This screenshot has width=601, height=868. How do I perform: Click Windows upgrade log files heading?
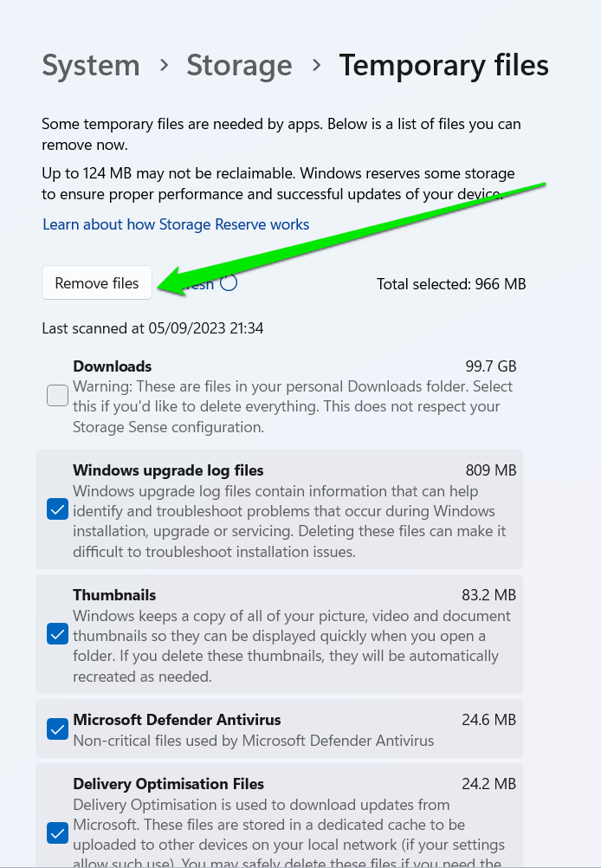pyautogui.click(x=168, y=470)
